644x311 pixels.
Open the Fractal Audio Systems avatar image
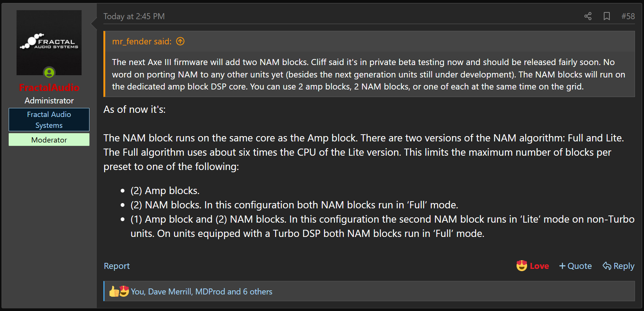click(x=49, y=42)
